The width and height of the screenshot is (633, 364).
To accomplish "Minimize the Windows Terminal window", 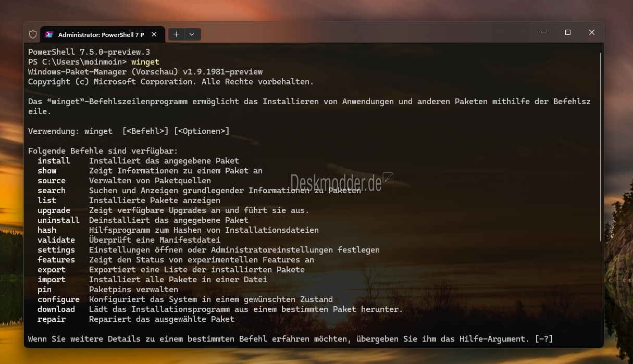I will click(x=544, y=32).
